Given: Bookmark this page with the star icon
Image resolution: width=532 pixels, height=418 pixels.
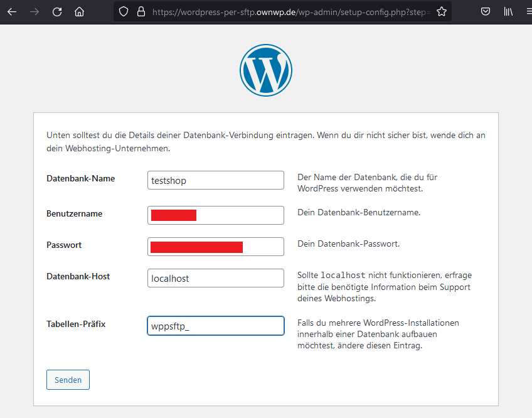Looking at the screenshot, I should click(442, 12).
